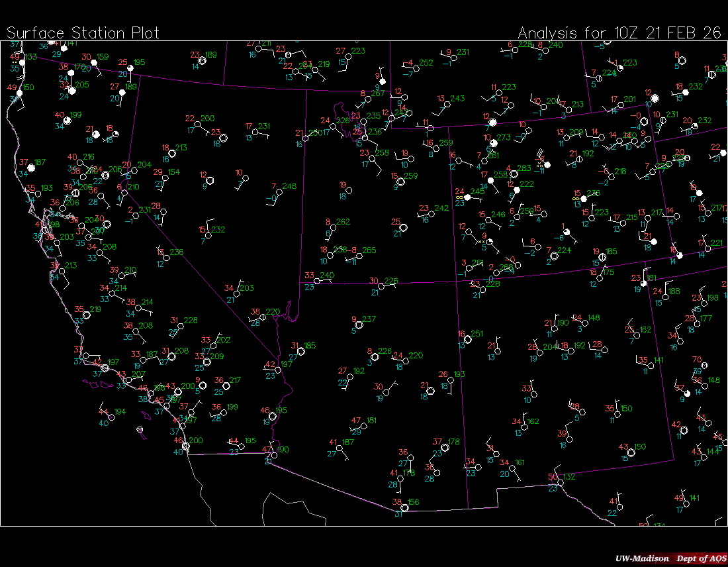Click the "Analysis for 10Z 21 FEB 26" label
This screenshot has height=567, width=728.
(x=619, y=32)
